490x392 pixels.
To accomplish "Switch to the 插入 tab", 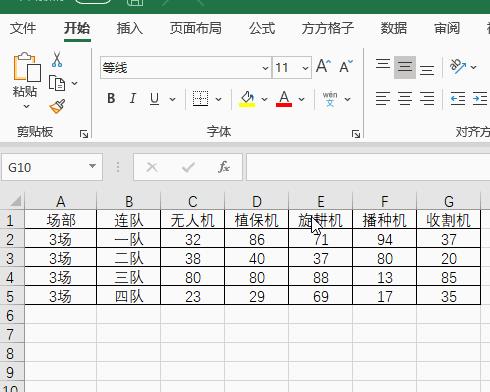I will pos(130,28).
